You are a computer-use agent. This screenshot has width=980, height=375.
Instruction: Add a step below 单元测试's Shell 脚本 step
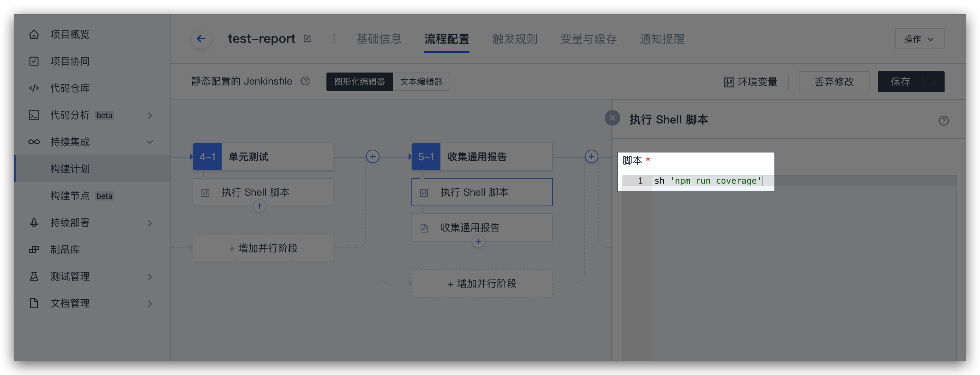coord(260,206)
